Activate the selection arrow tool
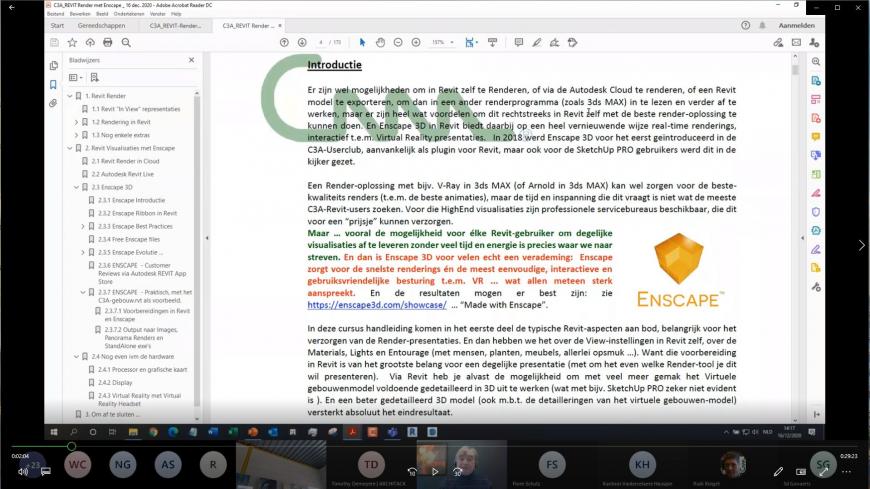 click(x=362, y=43)
